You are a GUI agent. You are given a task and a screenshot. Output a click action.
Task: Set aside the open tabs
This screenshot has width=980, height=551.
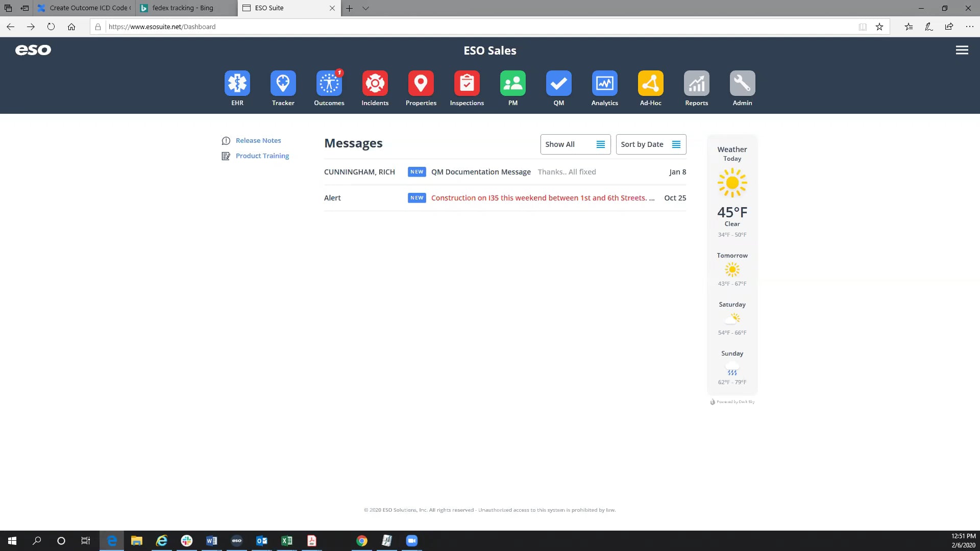pos(24,8)
